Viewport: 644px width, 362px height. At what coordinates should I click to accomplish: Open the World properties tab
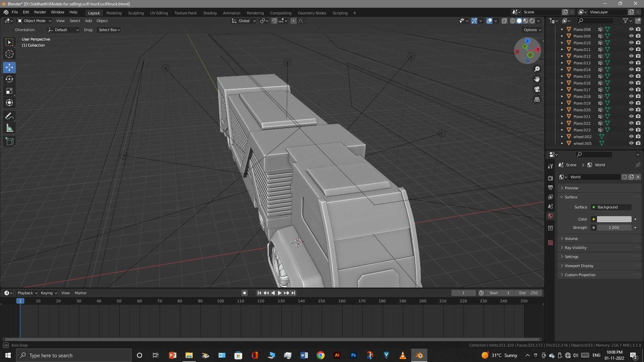(x=550, y=216)
